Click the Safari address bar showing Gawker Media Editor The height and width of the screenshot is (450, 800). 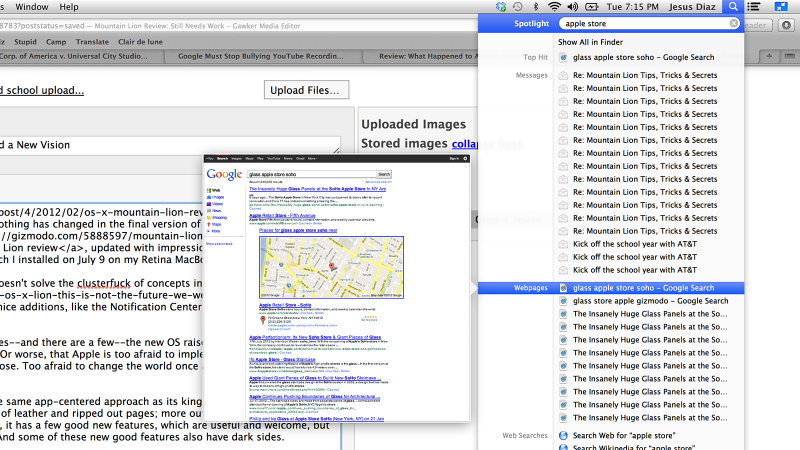(x=237, y=26)
